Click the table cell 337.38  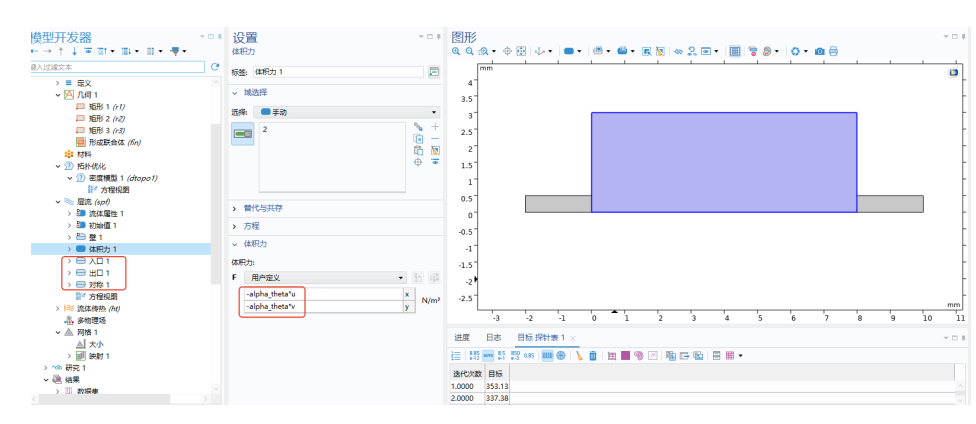[497, 398]
